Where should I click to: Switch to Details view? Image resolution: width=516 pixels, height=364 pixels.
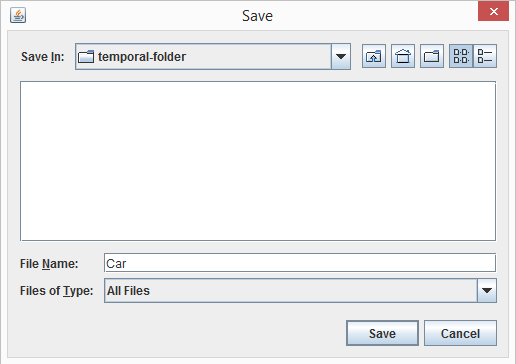(x=485, y=56)
